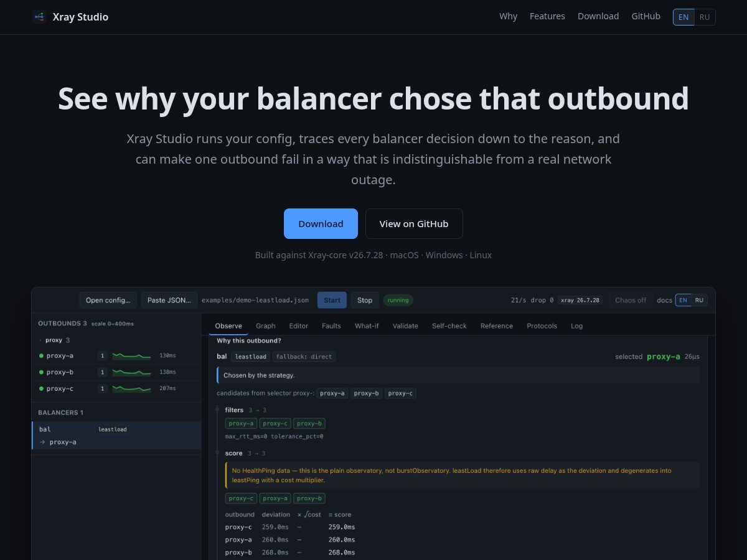The image size is (747, 560).
Task: Click the Open config... button
Action: click(108, 300)
